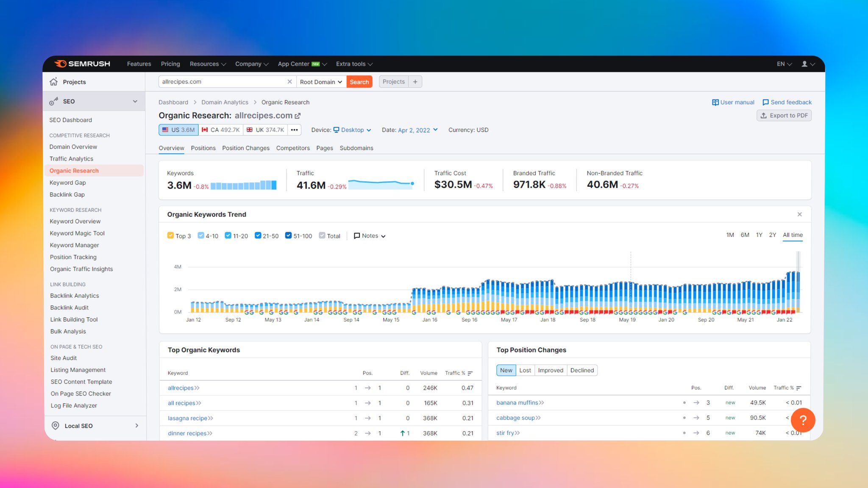Expand the Local SEO sidebar section
This screenshot has width=868, height=488.
[136, 426]
